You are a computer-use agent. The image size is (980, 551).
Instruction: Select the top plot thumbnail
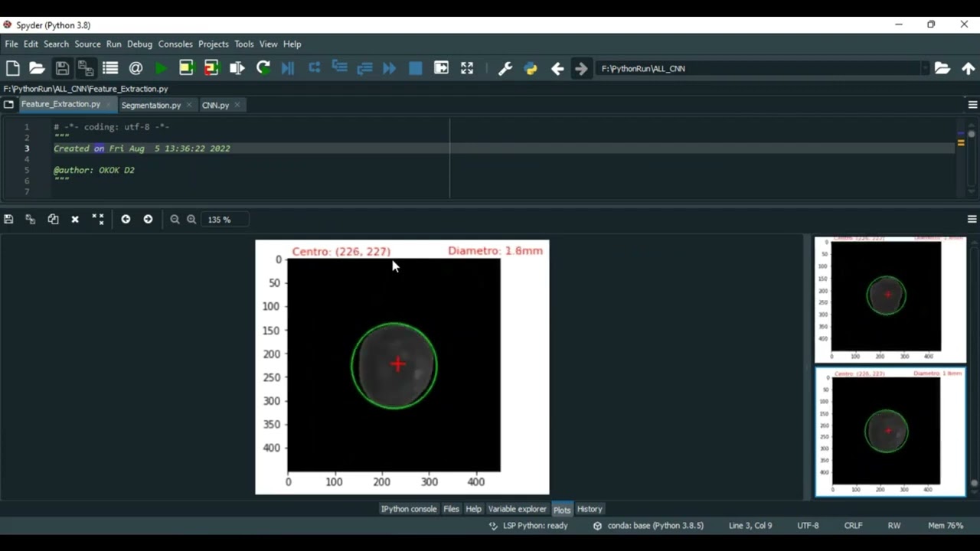coord(890,299)
